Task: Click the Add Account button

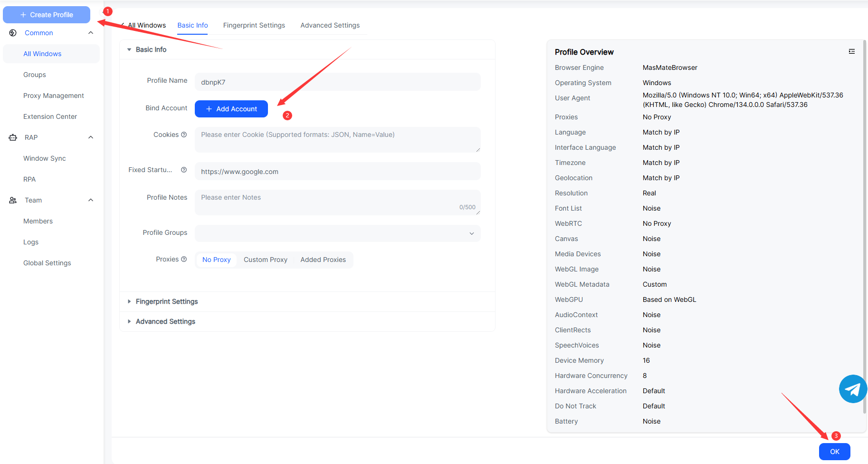Action: [231, 109]
